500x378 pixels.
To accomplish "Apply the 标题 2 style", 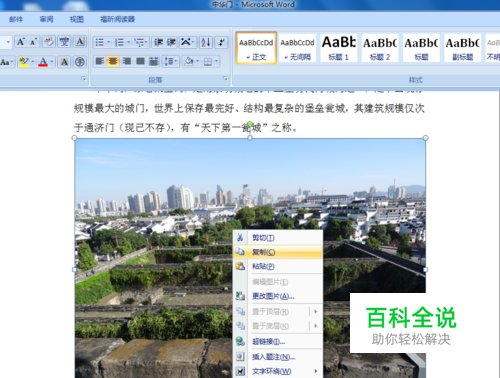I will (380, 48).
